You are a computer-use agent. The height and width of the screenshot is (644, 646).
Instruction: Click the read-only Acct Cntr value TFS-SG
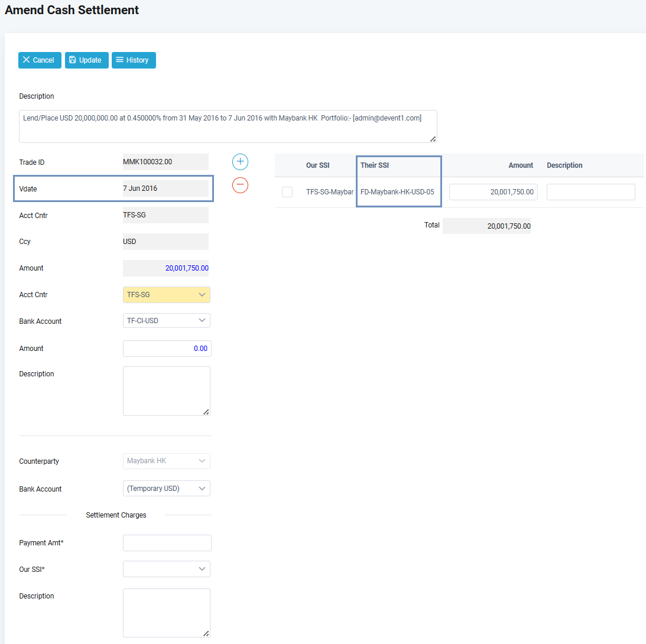click(x=165, y=215)
